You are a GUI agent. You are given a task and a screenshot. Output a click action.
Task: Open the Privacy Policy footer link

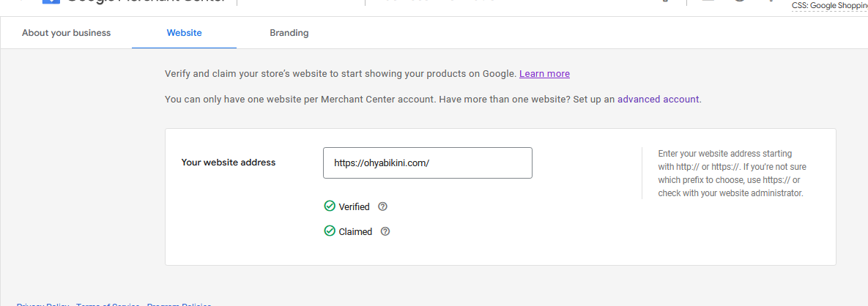(42, 304)
